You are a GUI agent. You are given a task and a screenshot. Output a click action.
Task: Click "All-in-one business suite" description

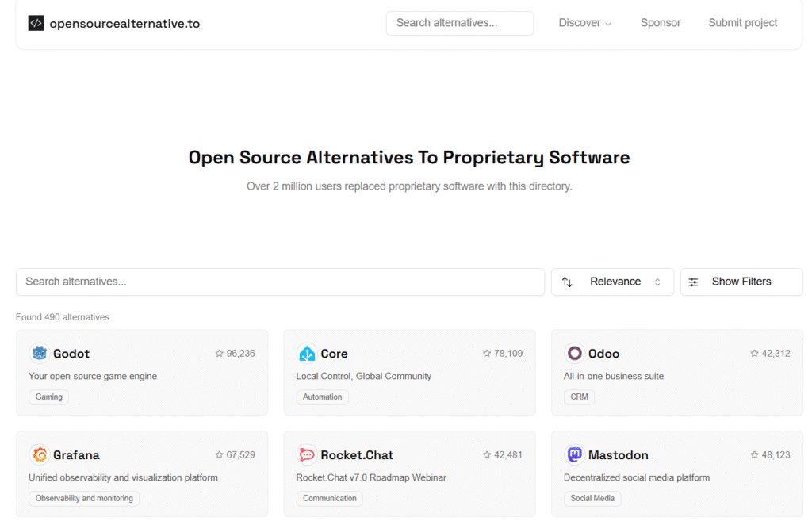pos(614,377)
